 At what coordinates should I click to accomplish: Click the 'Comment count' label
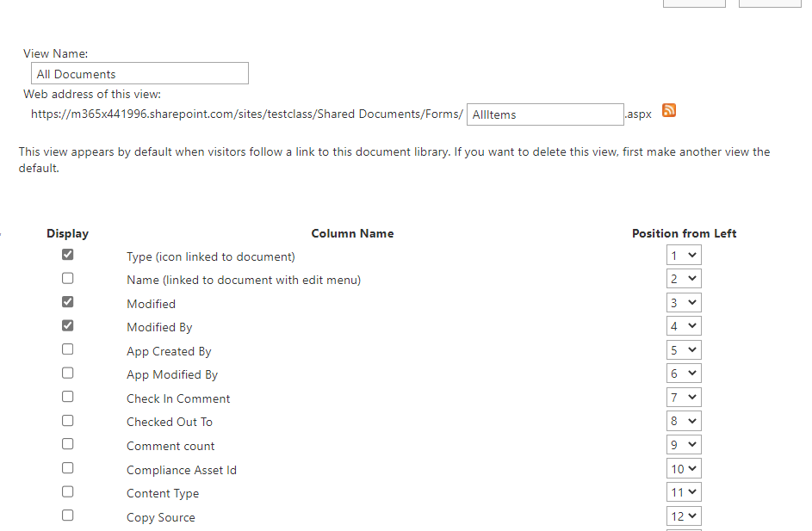170,446
